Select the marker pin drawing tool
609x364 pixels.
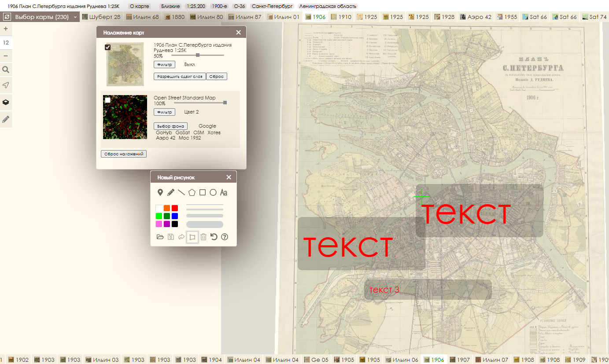pyautogui.click(x=160, y=192)
